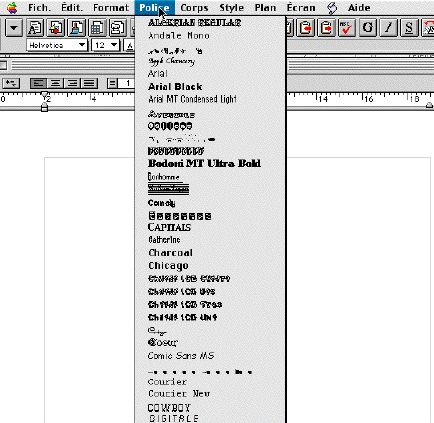This screenshot has width=434, height=423.
Task: Click the left indent marker on ruler
Action: coord(44,107)
